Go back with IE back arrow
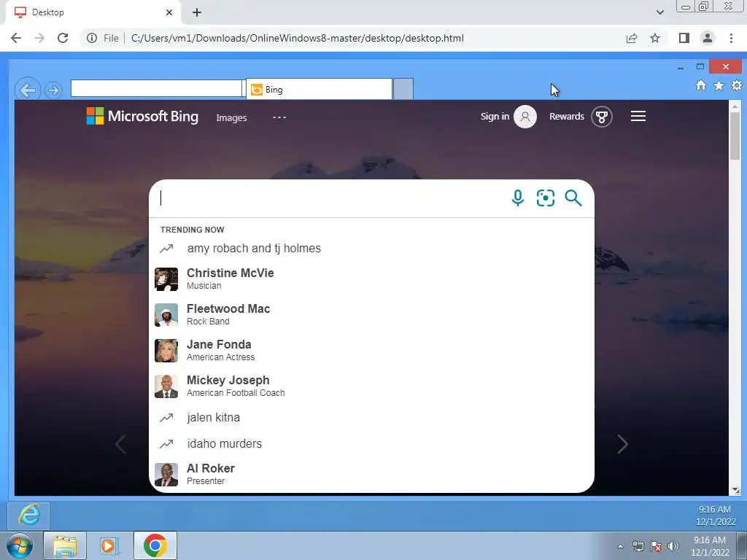The height and width of the screenshot is (560, 747). tap(27, 89)
